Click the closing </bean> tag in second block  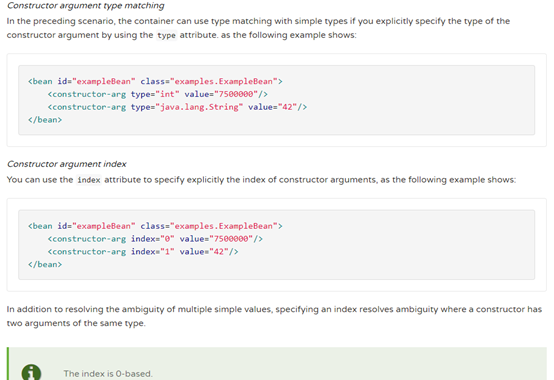click(x=45, y=265)
